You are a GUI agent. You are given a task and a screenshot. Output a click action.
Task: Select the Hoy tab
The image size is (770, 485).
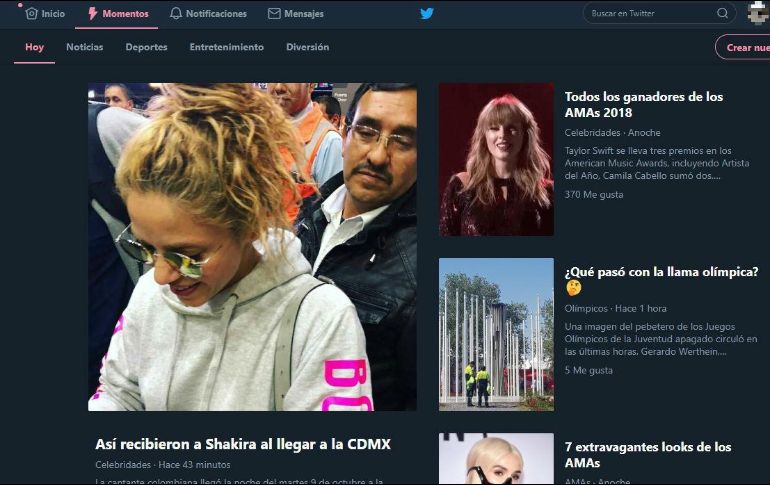pos(34,47)
